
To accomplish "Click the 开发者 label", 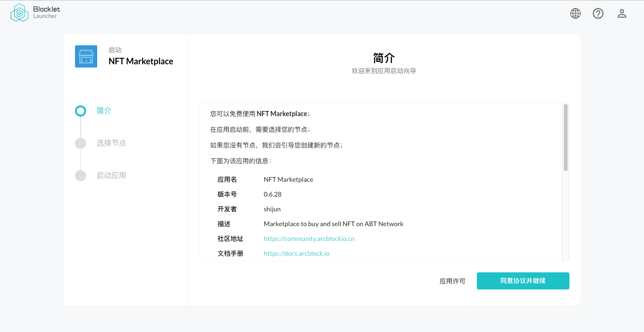I will point(227,209).
